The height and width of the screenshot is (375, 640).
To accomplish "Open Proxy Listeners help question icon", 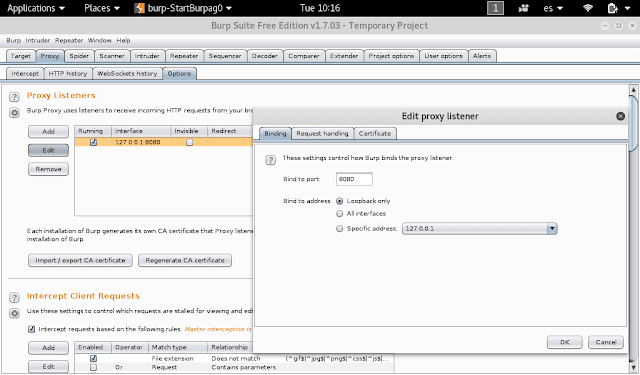I will [x=14, y=97].
